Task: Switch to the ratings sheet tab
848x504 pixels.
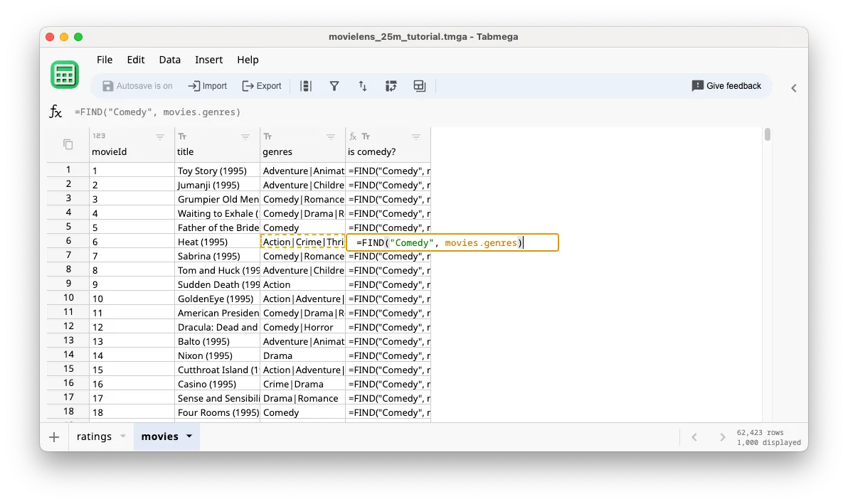Action: pyautogui.click(x=95, y=436)
